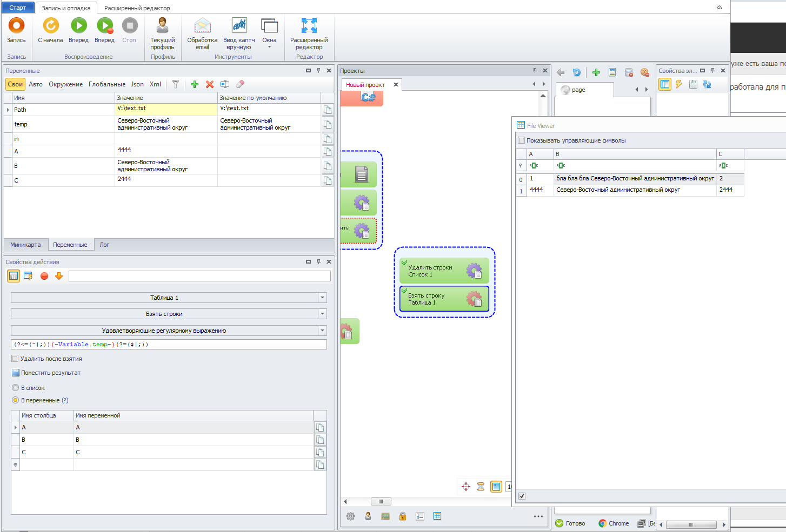Click the copy icon in column A mapping row
786x532 pixels.
click(320, 427)
